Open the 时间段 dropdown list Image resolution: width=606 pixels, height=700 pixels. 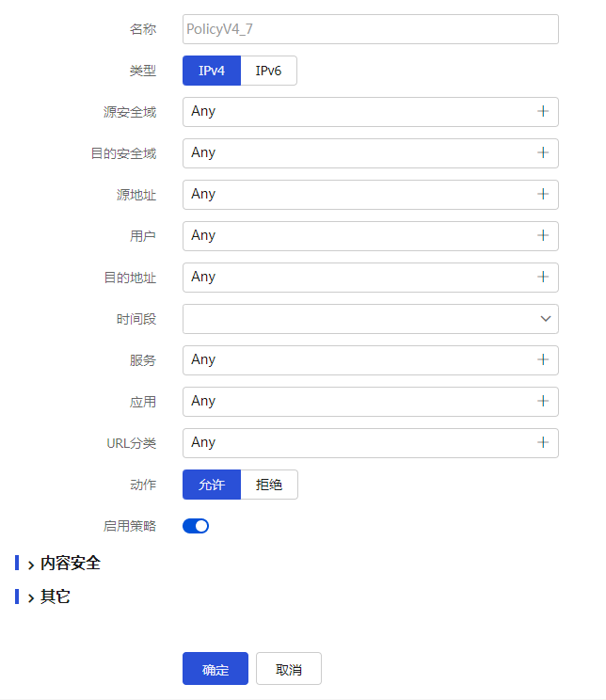tap(370, 319)
